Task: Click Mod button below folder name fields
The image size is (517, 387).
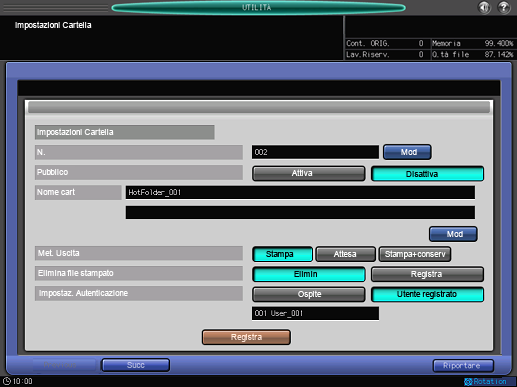Action: pos(453,234)
